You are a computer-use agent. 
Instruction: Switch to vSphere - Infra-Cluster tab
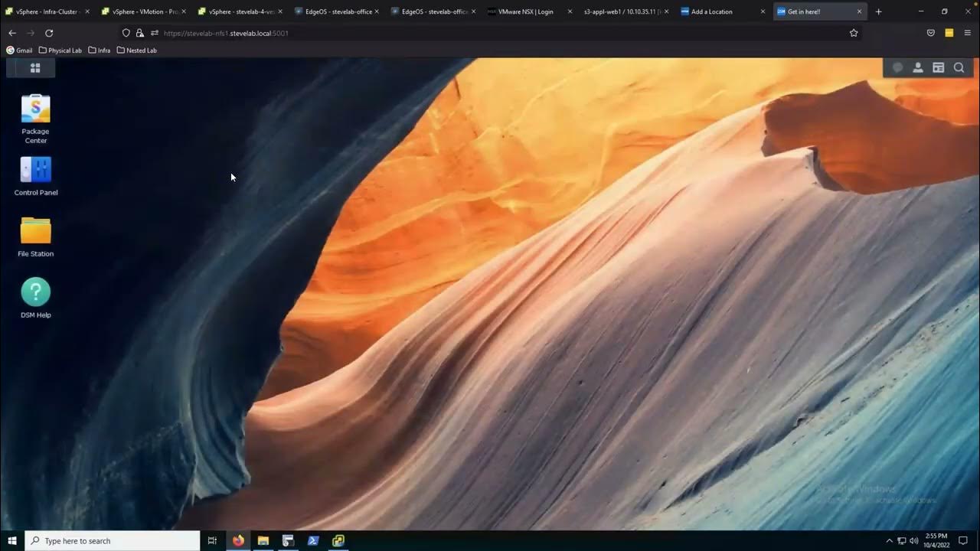coord(47,11)
